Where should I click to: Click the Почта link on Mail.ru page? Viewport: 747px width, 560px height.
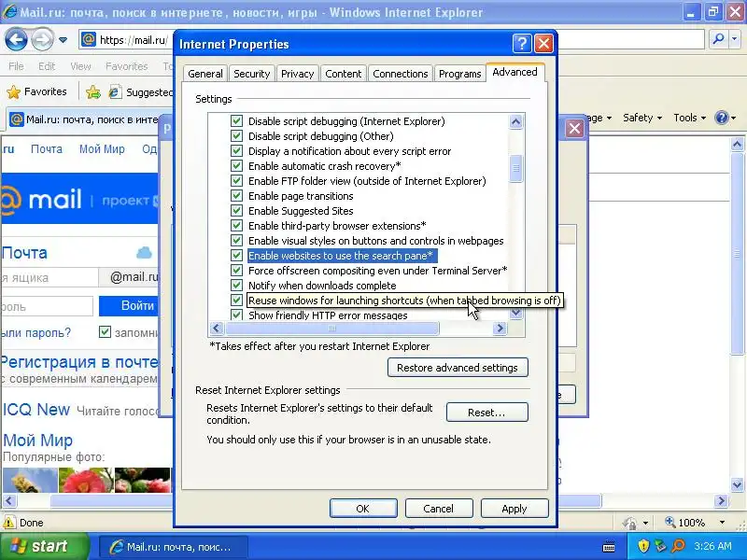coord(47,149)
